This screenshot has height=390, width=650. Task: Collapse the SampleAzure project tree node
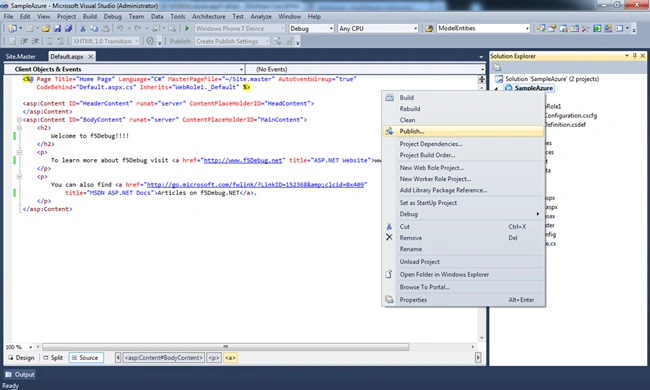[497, 88]
